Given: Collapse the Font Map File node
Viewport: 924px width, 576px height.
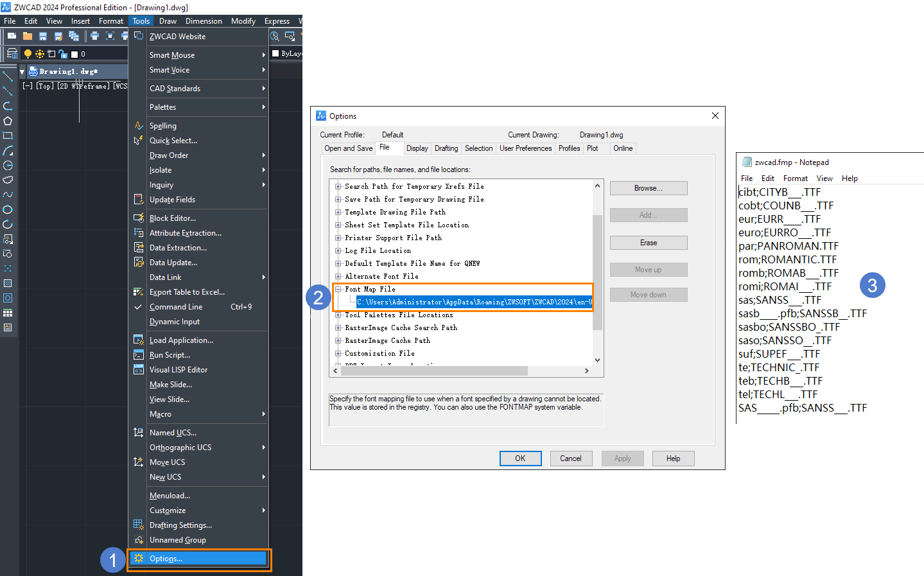Looking at the screenshot, I should (x=338, y=289).
